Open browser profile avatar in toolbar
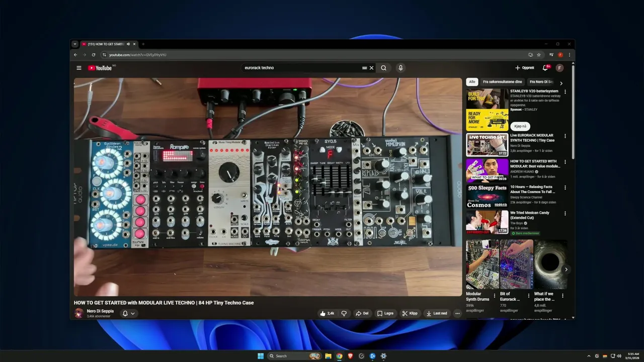The image size is (644, 362). [x=560, y=55]
